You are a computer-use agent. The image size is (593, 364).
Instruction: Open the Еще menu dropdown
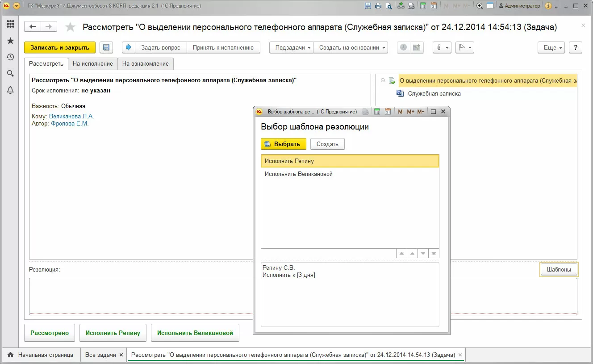pos(551,47)
